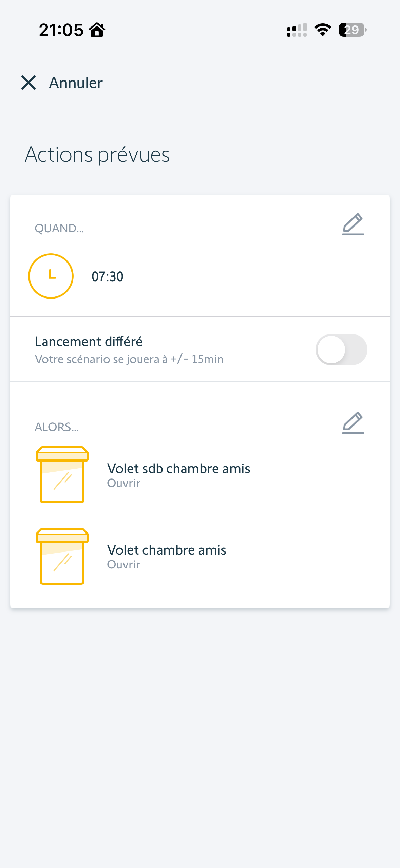The image size is (400, 868).
Task: Tap the Volet chambre amis shutter icon
Action: [62, 556]
